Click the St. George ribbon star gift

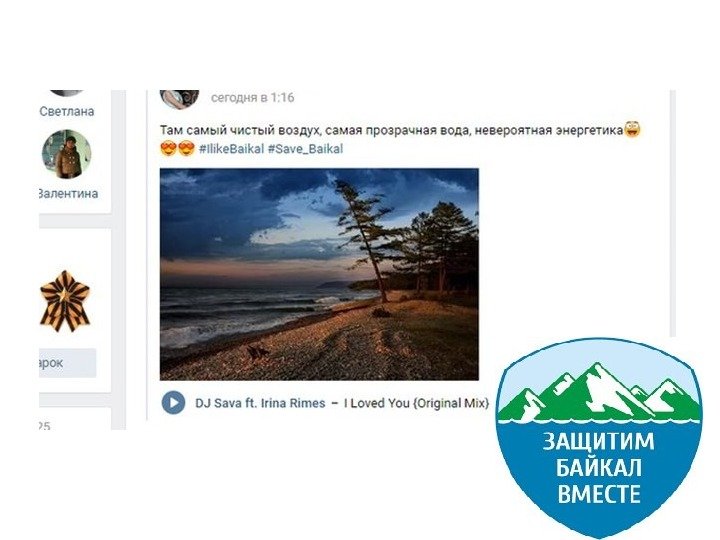pyautogui.click(x=65, y=301)
